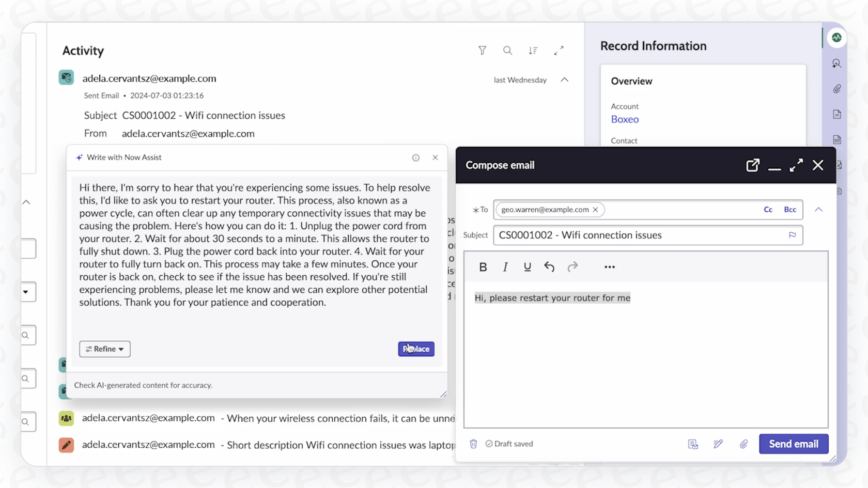Remove geo.warren@example.com from recipients
The width and height of the screenshot is (868, 488).
pyautogui.click(x=595, y=209)
